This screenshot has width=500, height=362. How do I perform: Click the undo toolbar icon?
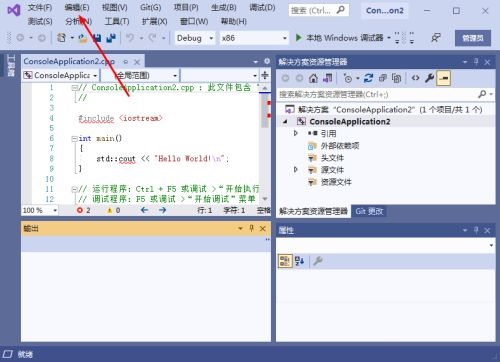pos(130,38)
